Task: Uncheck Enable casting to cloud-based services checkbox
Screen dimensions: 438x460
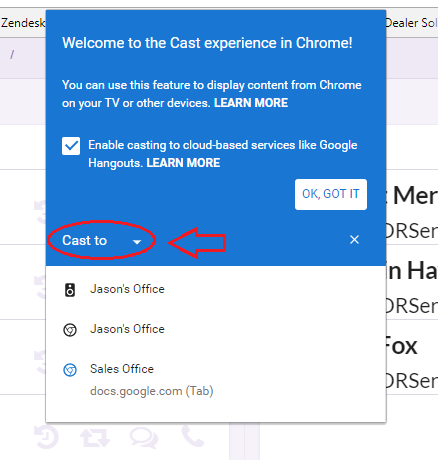Action: 71,146
